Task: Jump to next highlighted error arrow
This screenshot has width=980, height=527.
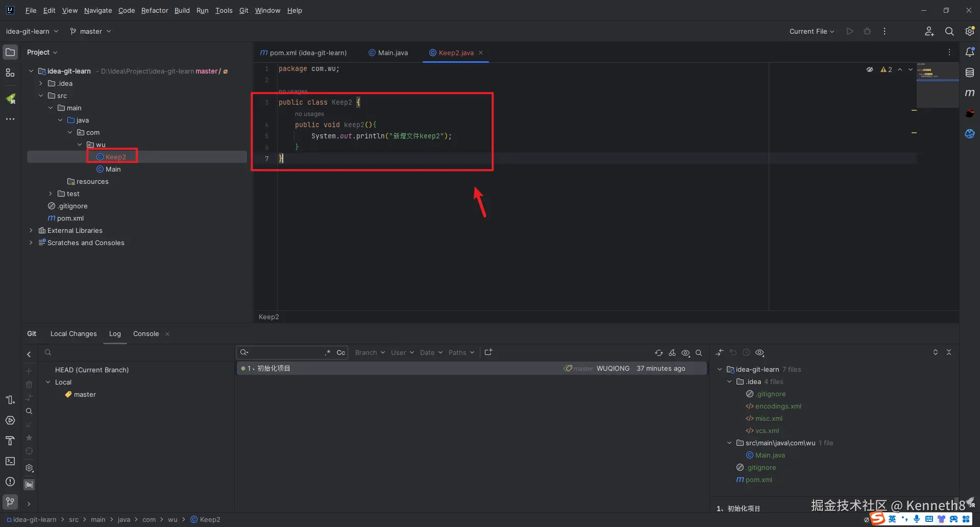Action: (x=911, y=69)
